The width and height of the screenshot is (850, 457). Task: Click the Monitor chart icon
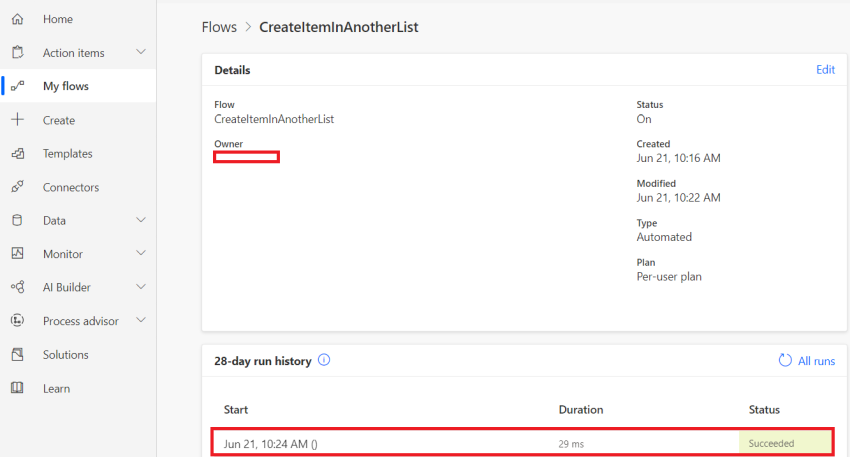pyautogui.click(x=17, y=254)
